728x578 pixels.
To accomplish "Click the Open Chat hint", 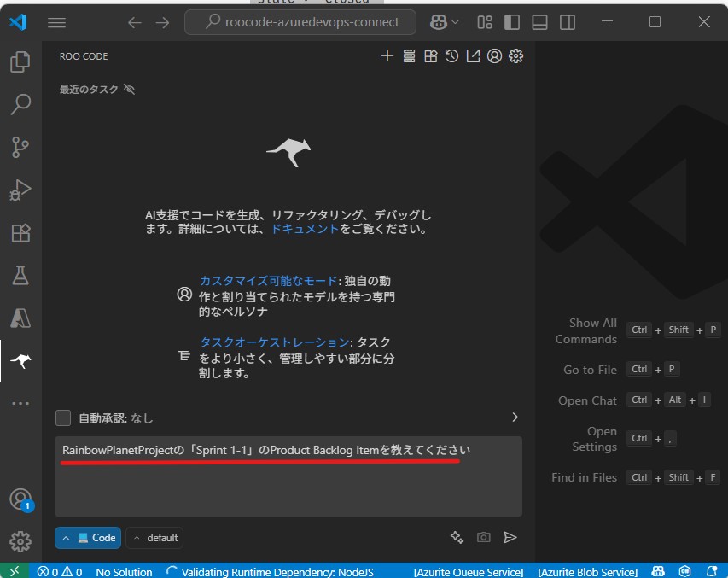I will point(587,400).
